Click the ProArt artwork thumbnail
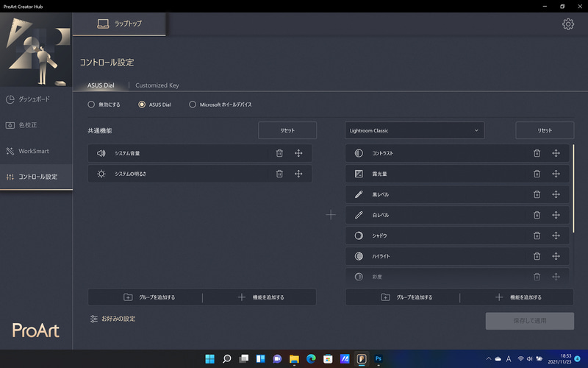The image size is (588, 368). coord(36,50)
